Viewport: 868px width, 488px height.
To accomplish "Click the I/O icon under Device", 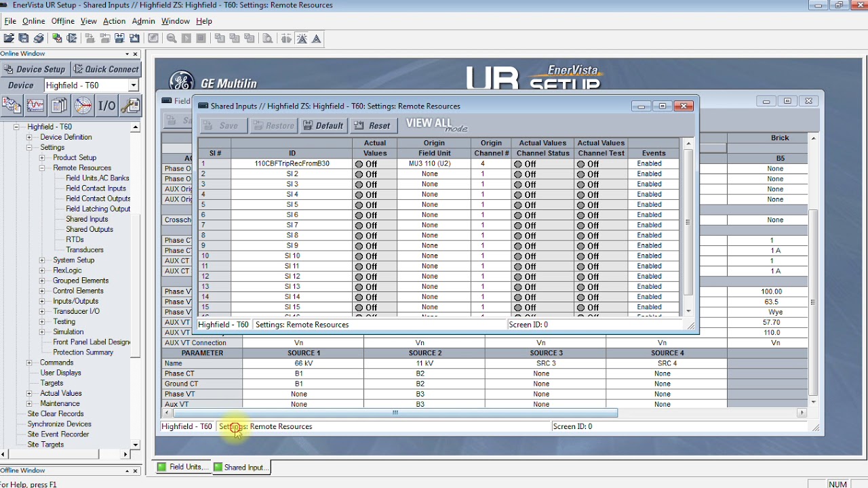I will 106,105.
